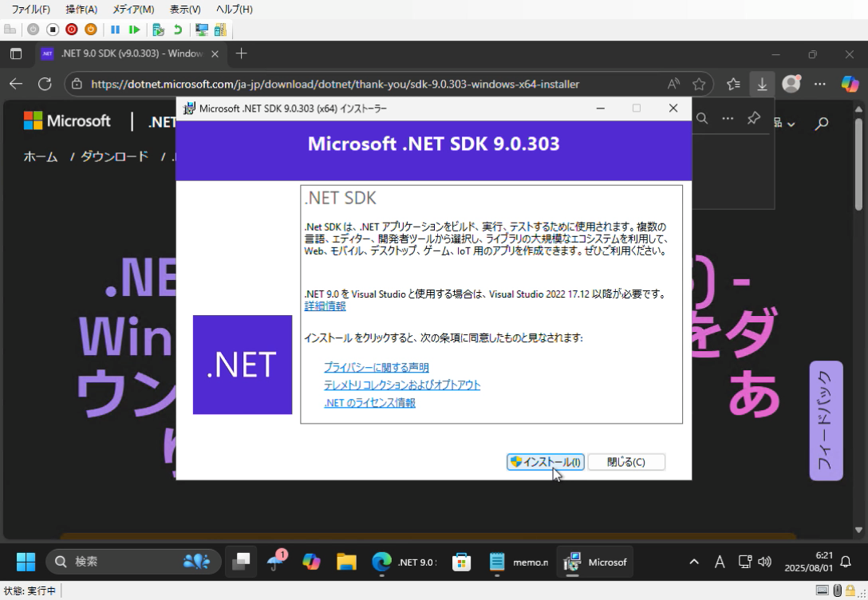
Task: Open the network tray icon
Action: [x=745, y=562]
